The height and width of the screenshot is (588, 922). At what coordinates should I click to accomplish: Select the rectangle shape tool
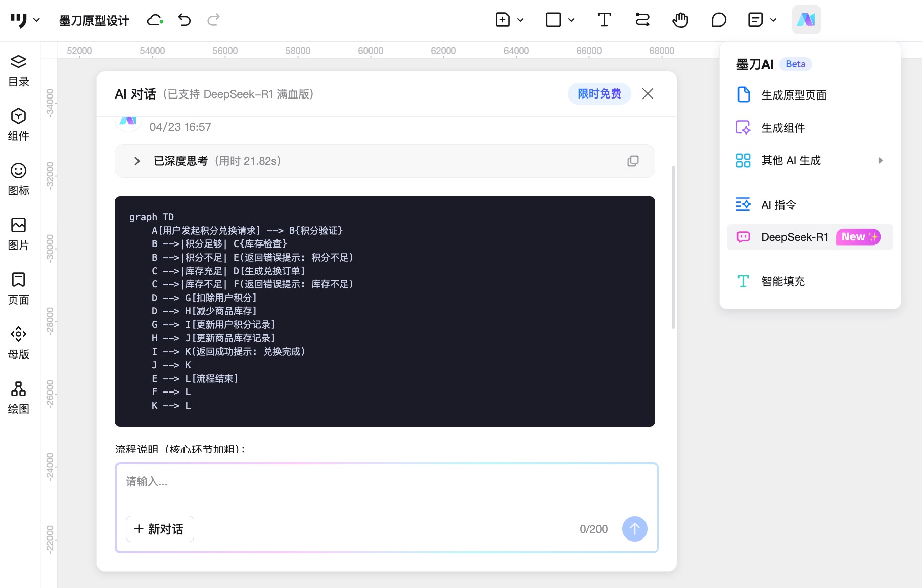(554, 20)
